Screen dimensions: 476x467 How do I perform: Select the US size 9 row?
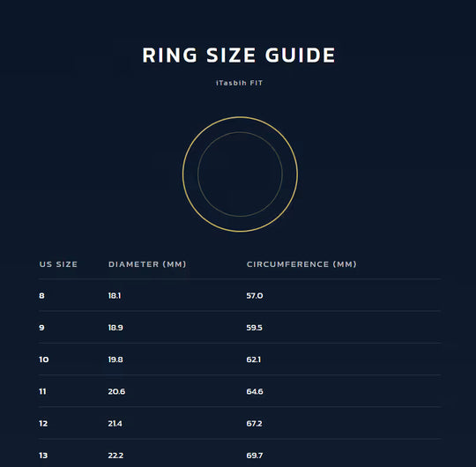(240, 327)
